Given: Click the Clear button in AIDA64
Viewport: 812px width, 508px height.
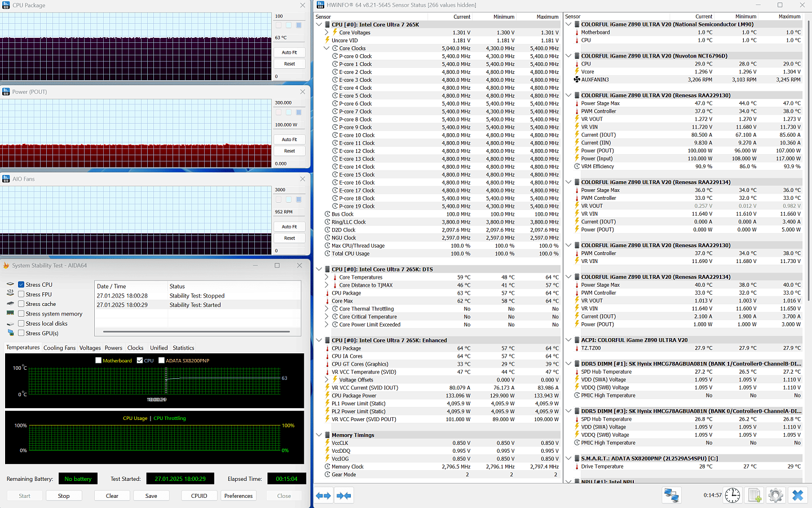Looking at the screenshot, I should pyautogui.click(x=112, y=496).
